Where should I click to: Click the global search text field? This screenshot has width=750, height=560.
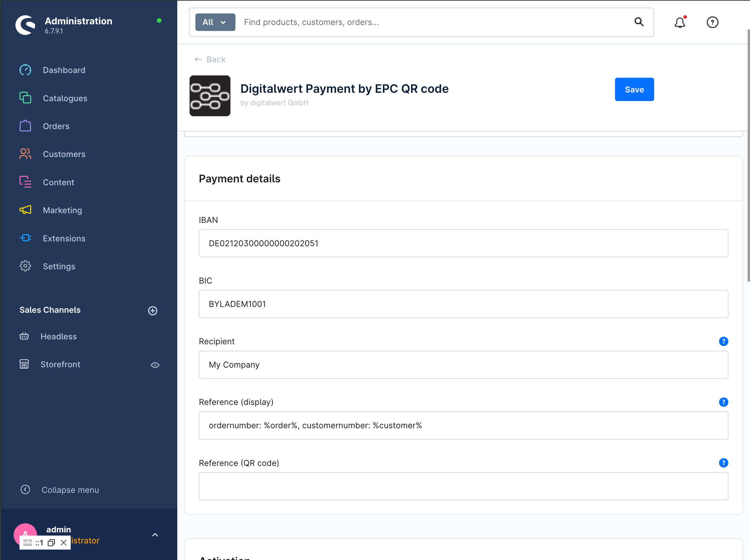tap(434, 22)
